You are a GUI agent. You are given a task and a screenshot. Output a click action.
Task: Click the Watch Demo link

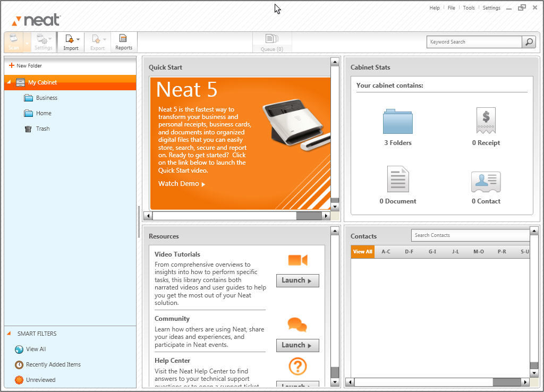[178, 183]
